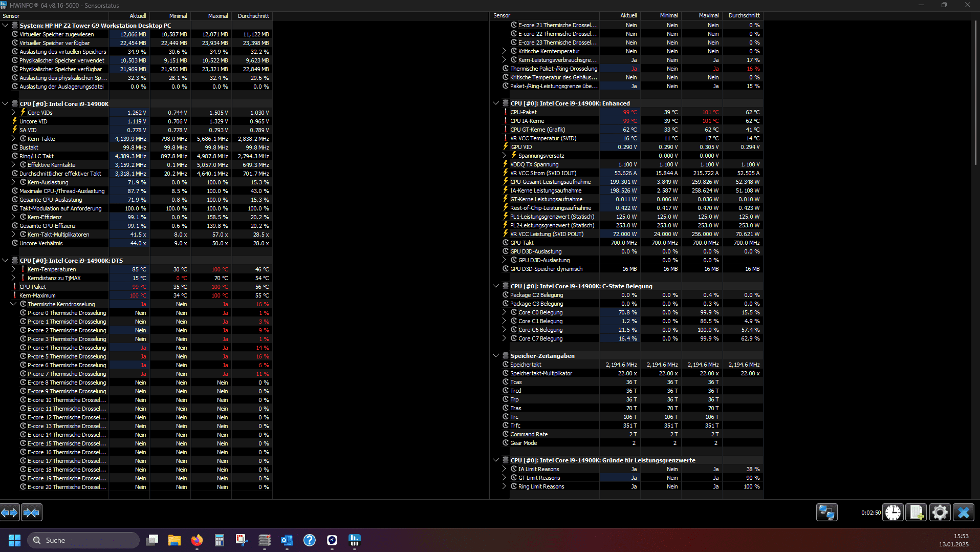Collapse the CPU [#0] Intel Core i9-14900K section
Image resolution: width=980 pixels, height=552 pixels.
click(5, 103)
